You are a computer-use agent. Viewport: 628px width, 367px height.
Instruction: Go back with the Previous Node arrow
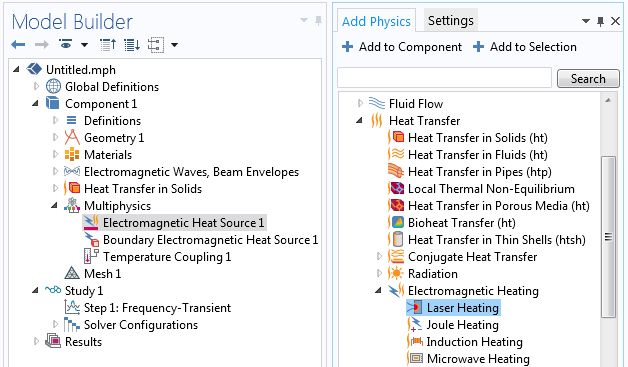coord(18,44)
